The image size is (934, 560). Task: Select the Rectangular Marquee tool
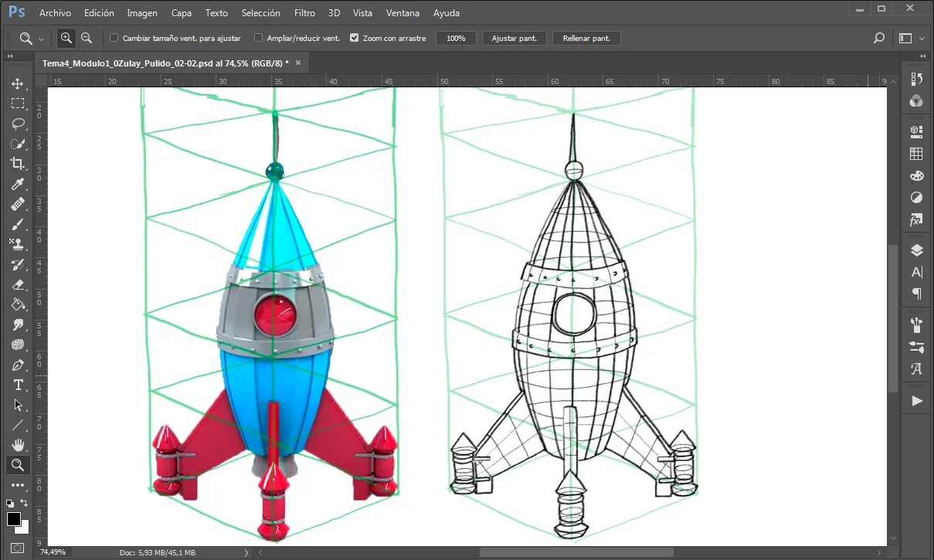(x=18, y=104)
